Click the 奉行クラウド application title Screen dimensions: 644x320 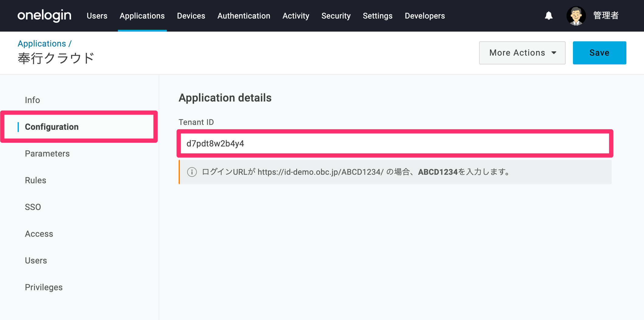[x=56, y=58]
